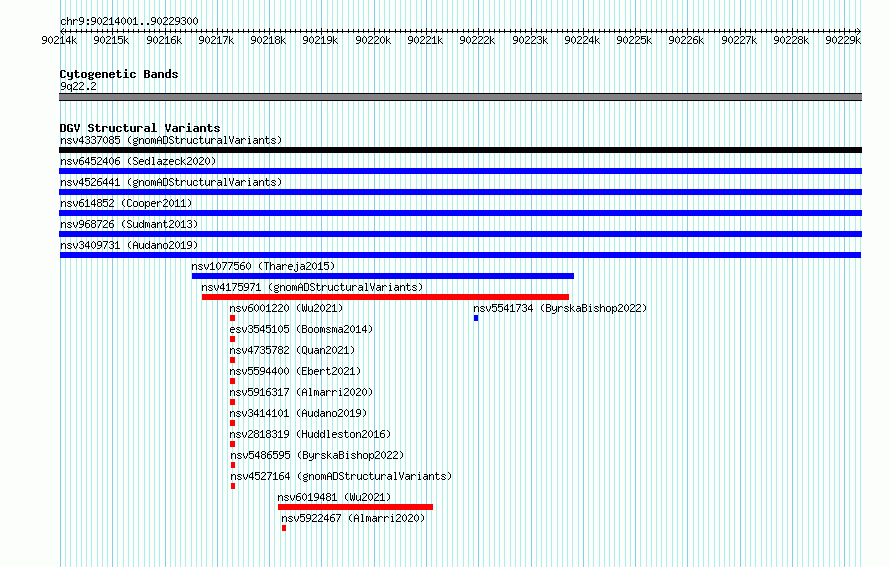
Task: Select the black nsv4337085 variant bar
Action: 460,150
